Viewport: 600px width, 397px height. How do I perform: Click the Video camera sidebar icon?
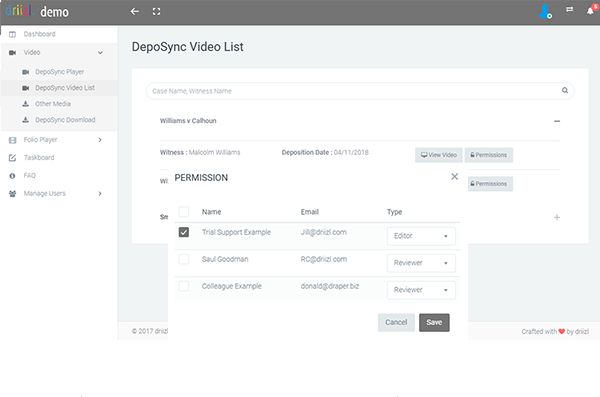[x=12, y=52]
